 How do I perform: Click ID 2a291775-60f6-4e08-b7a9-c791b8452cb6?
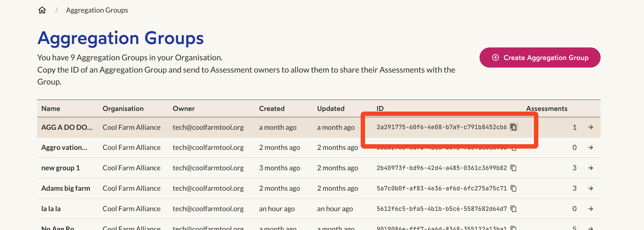(442, 127)
